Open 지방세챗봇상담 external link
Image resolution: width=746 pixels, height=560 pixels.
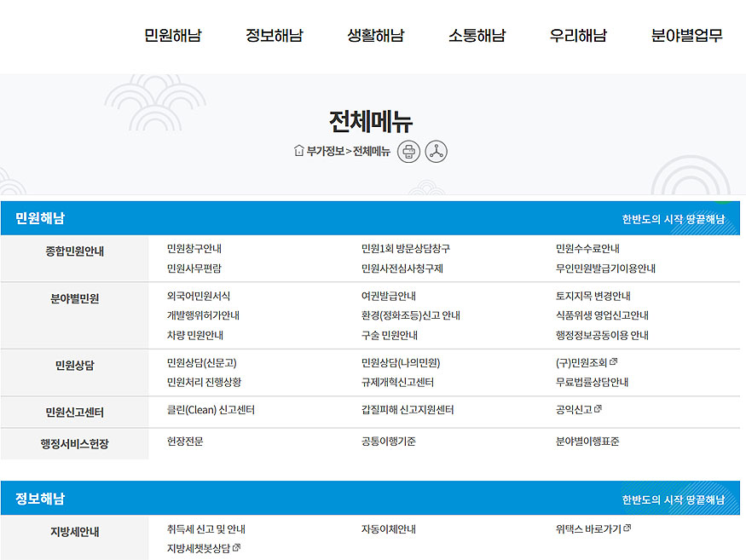(203, 548)
